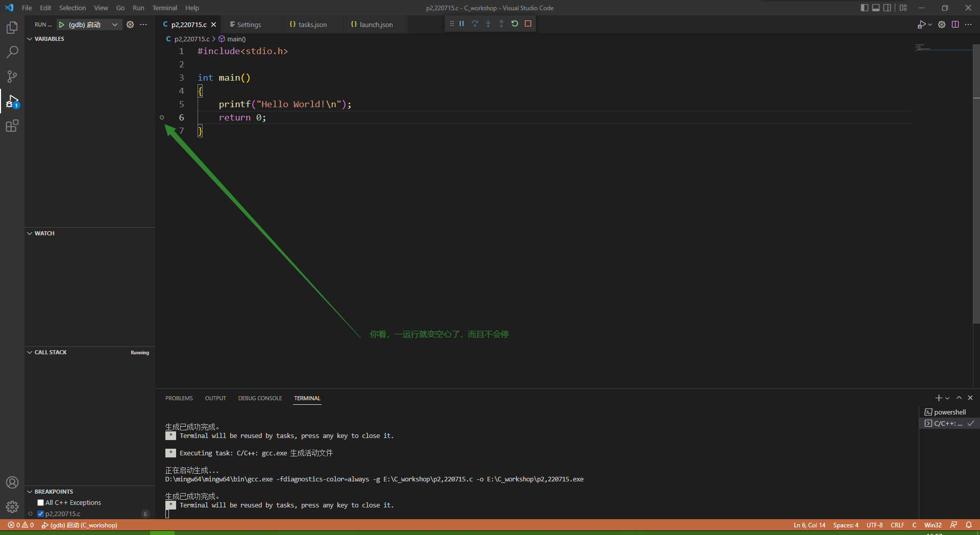Toggle secondary side bar layout icon

click(x=887, y=8)
